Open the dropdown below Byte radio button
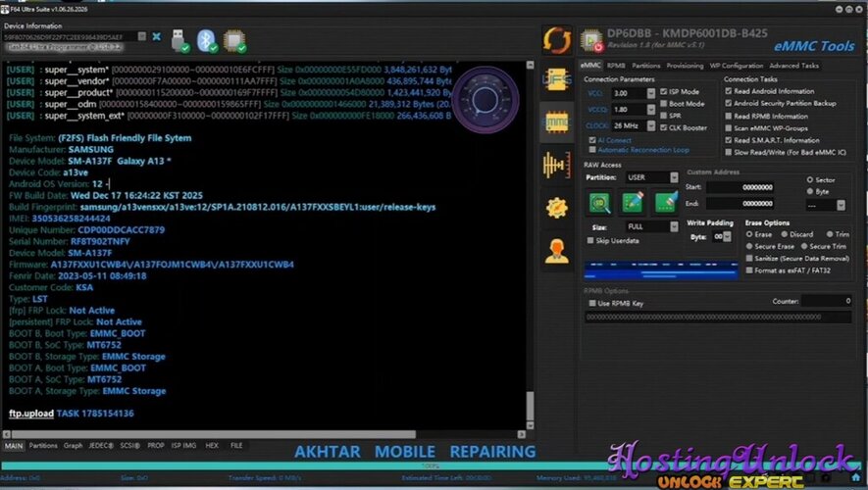868x490 pixels. tap(841, 205)
